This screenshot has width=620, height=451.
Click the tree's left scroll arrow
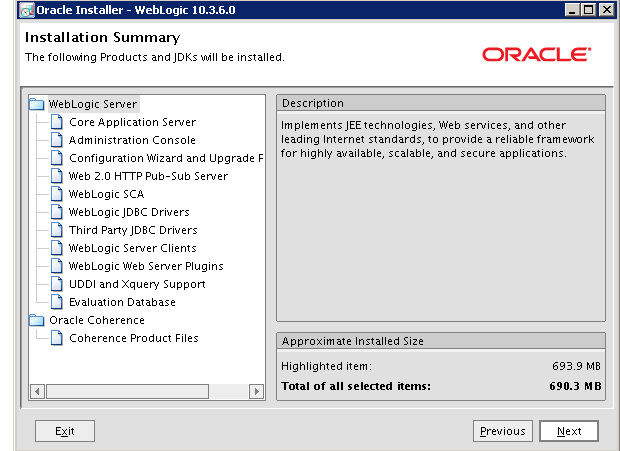(x=37, y=392)
